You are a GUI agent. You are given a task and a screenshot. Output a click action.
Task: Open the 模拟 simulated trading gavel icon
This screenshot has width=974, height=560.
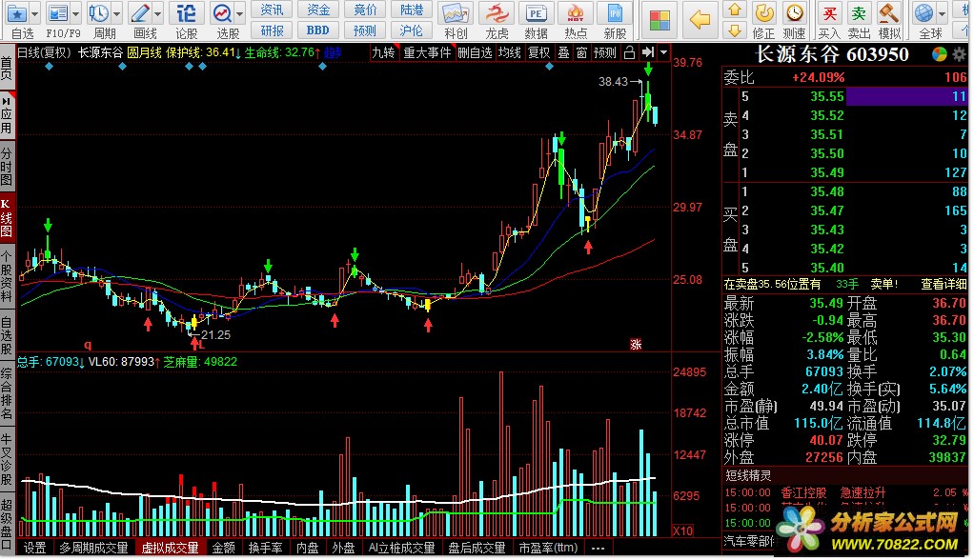pyautogui.click(x=889, y=13)
